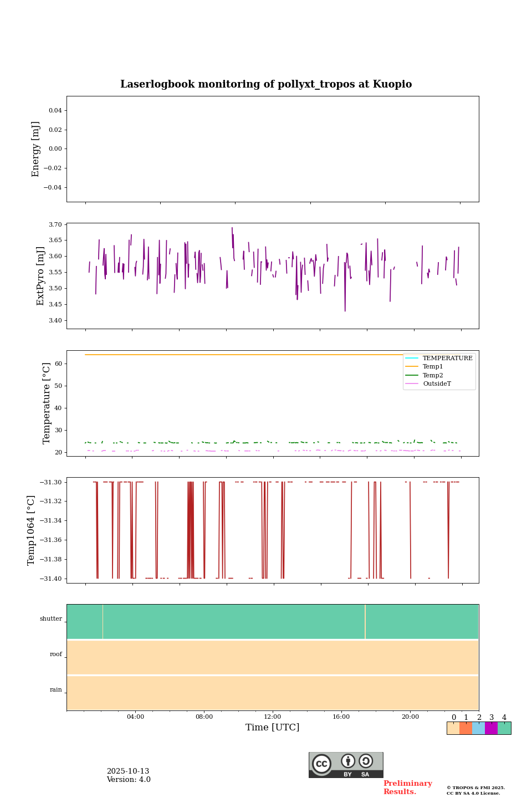Screen dimensions: 532x798
Task: Click the SA share-alike arrow icon
Action: point(366,761)
